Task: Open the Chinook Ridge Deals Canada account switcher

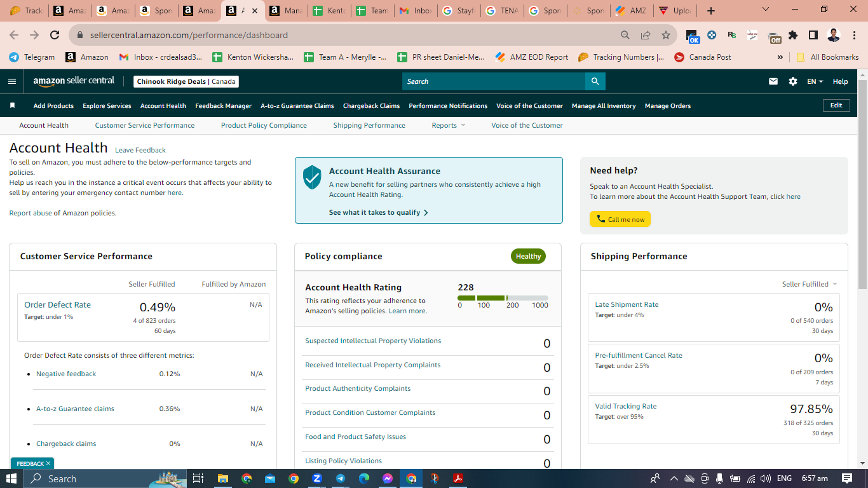Action: [187, 81]
